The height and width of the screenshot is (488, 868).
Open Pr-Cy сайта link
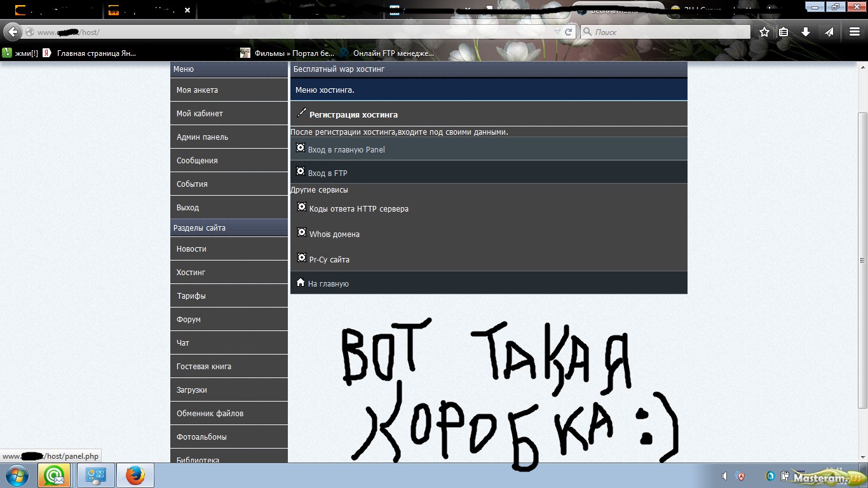pos(329,260)
